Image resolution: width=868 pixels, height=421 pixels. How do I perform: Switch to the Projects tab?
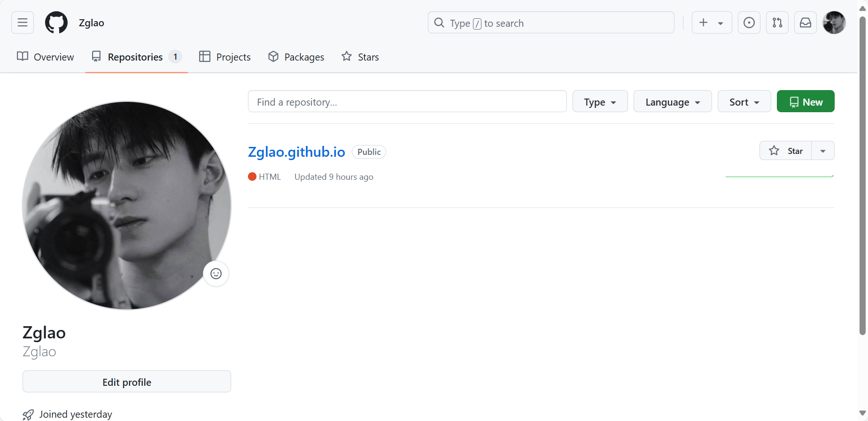[225, 57]
